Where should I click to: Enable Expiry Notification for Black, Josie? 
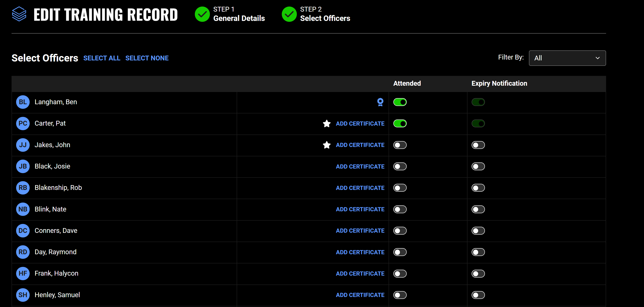tap(478, 166)
